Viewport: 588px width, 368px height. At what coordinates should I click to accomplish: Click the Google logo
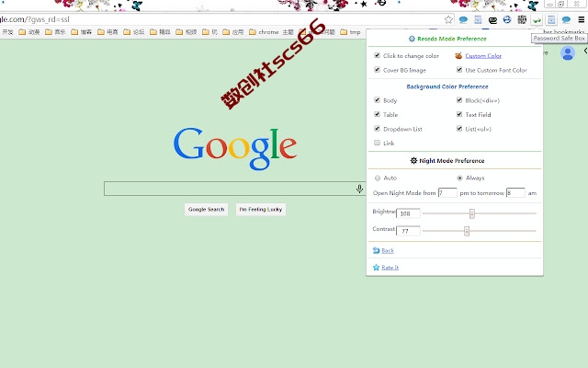click(235, 149)
